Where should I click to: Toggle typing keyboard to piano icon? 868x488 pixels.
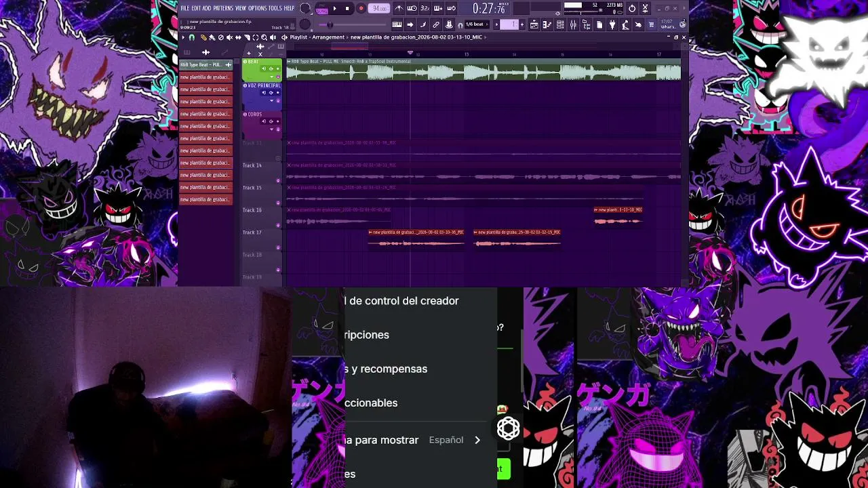[397, 24]
